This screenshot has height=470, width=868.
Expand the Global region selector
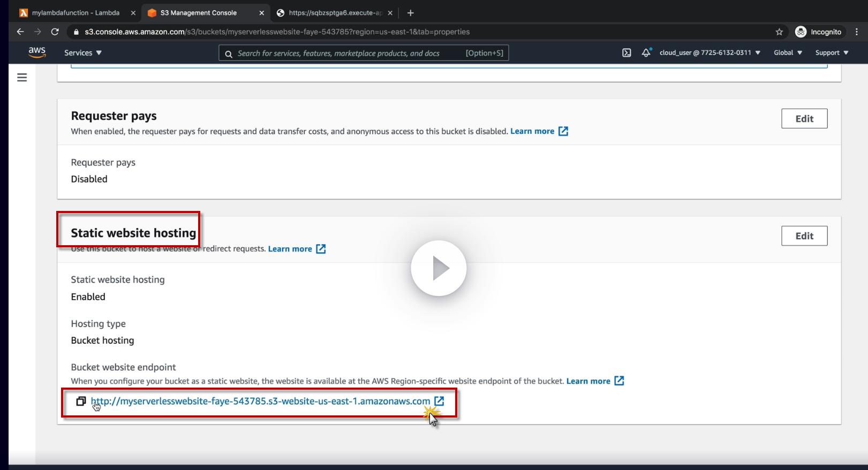[788, 52]
